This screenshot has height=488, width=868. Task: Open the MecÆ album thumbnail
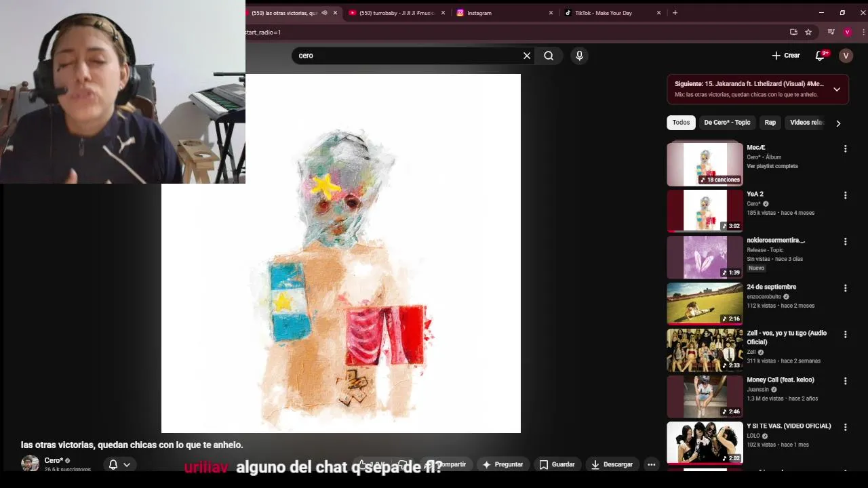tap(705, 163)
